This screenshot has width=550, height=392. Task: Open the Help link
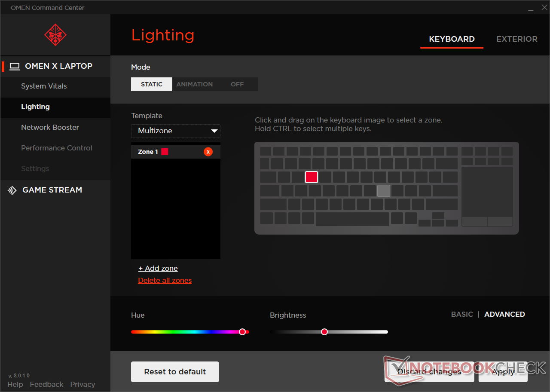(15, 384)
